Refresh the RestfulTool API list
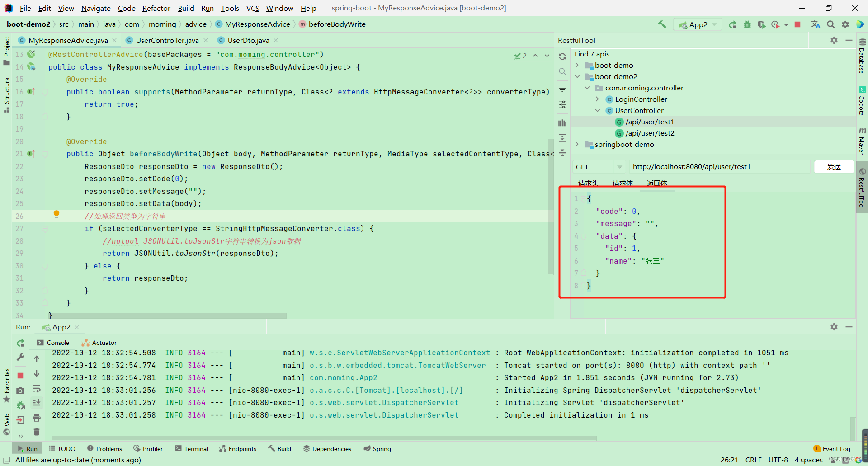This screenshot has height=466, width=868. (x=562, y=56)
